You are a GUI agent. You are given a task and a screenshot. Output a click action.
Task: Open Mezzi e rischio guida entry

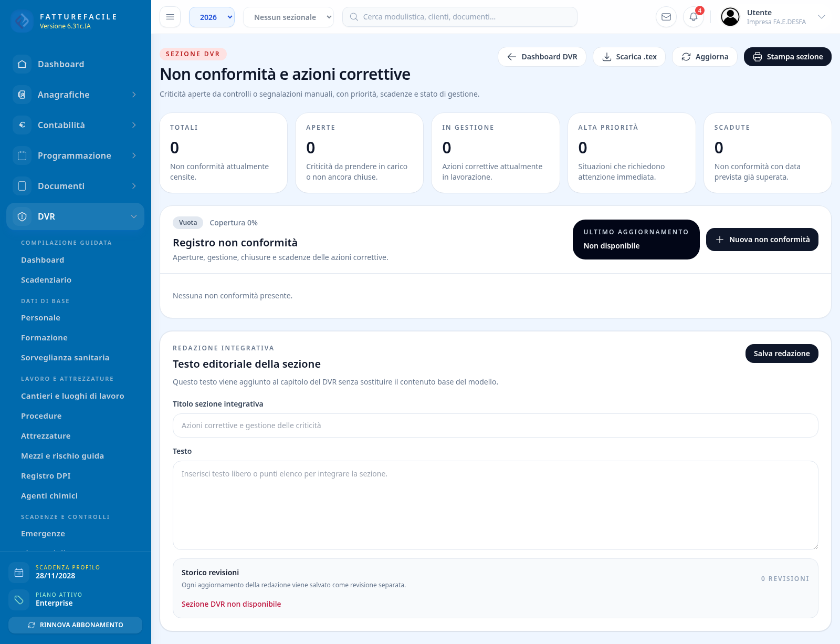(62, 456)
